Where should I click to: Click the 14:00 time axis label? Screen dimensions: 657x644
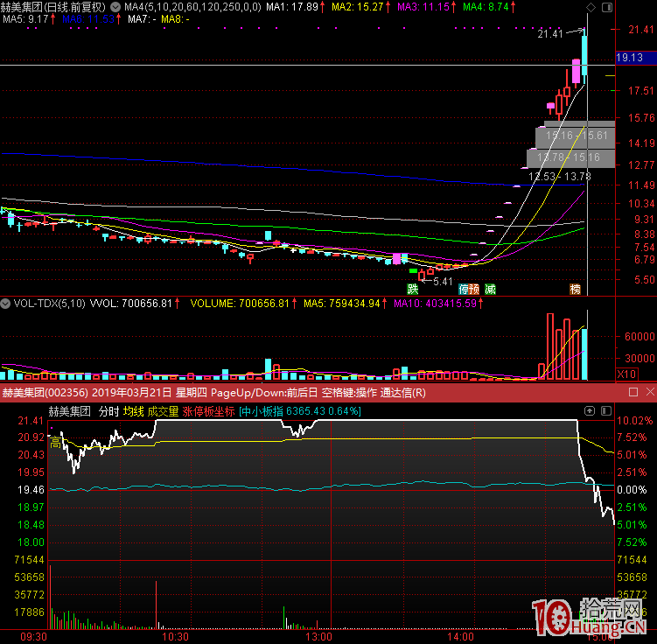pos(460,637)
